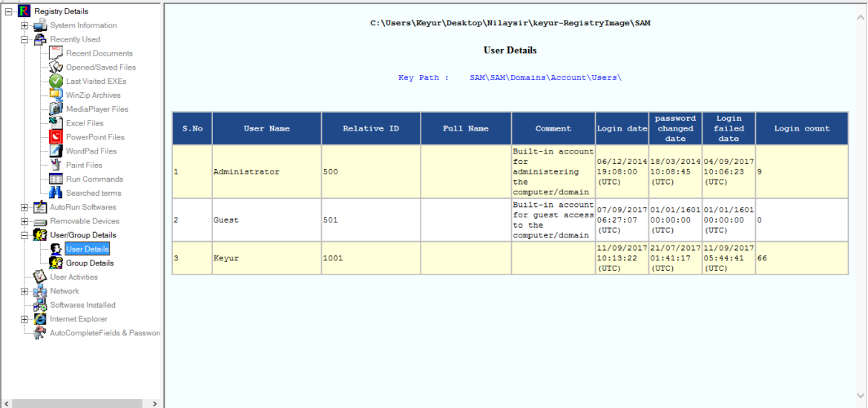The image size is (868, 408).
Task: Click the Relative ID column header
Action: [x=371, y=128]
